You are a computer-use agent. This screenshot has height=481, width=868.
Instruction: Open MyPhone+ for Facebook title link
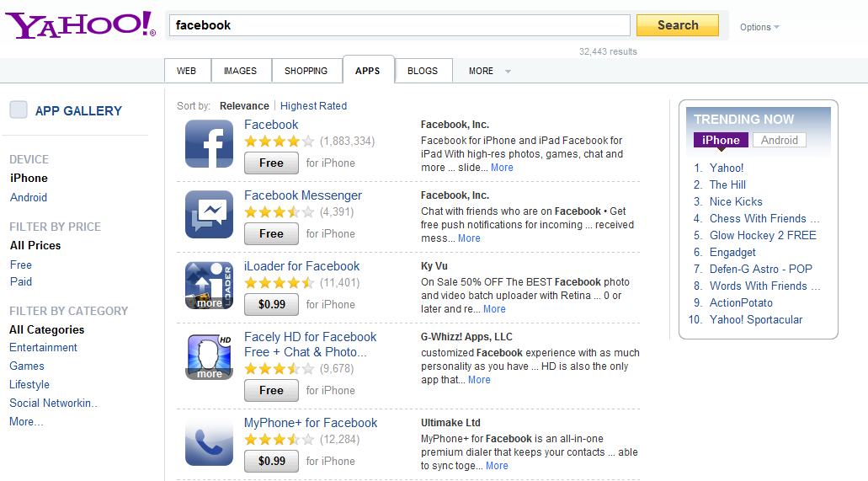tap(311, 423)
